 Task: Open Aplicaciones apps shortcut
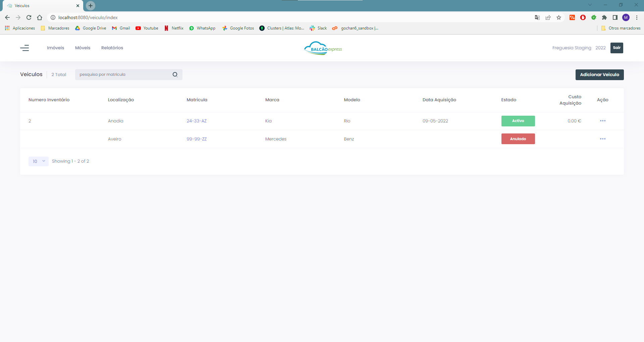click(x=20, y=28)
